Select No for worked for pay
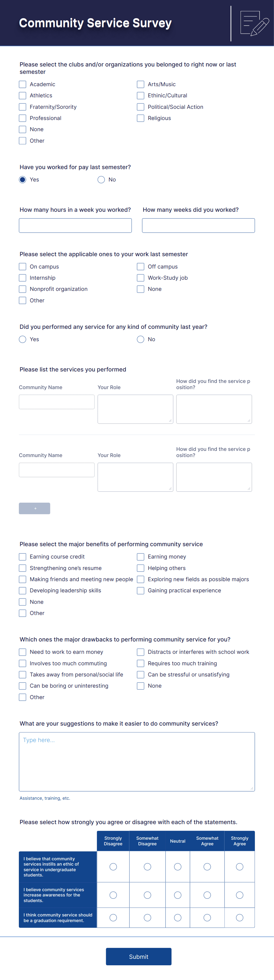Image resolution: width=274 pixels, height=980 pixels. (101, 180)
